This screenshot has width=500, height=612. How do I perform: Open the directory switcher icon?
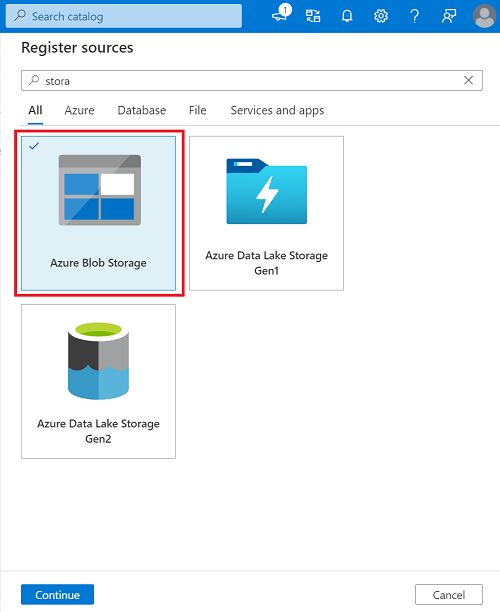(x=313, y=16)
